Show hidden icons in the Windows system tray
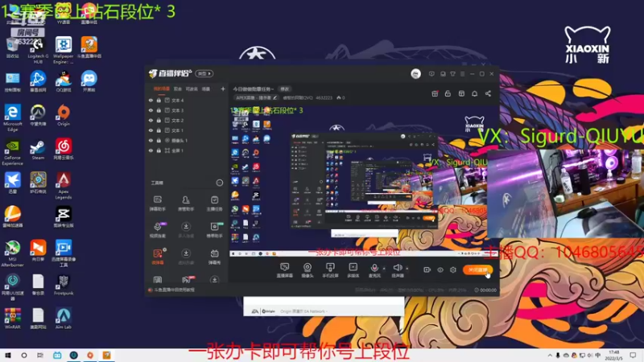The height and width of the screenshot is (362, 644). (x=550, y=356)
